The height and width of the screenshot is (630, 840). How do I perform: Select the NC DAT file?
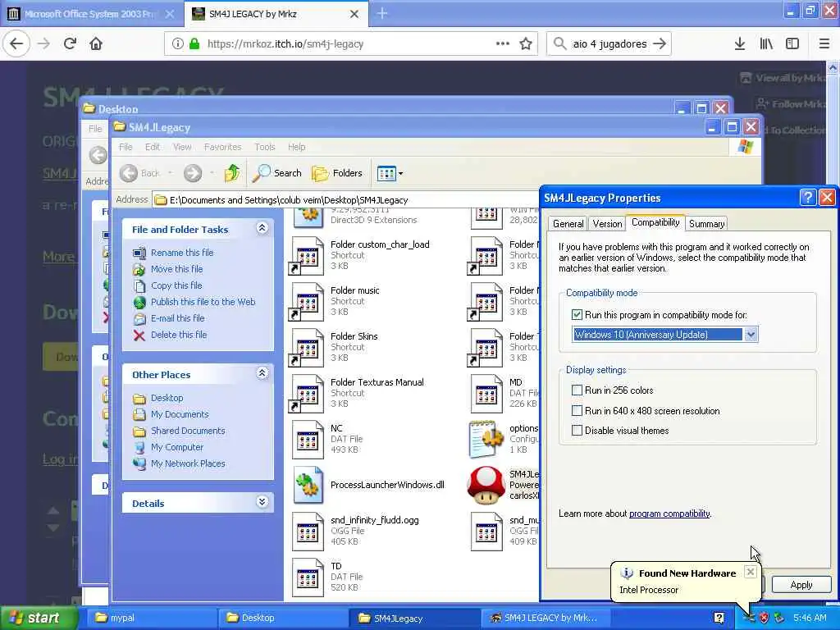308,440
